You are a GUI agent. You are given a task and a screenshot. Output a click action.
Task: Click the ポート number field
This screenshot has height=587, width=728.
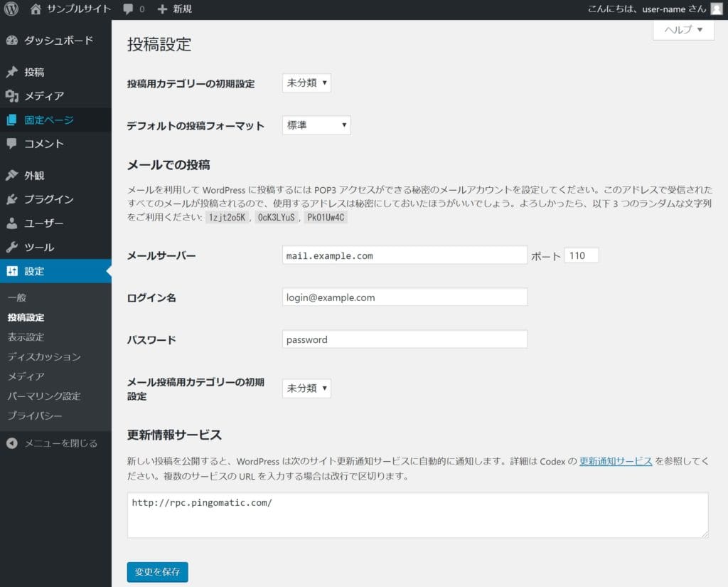582,255
